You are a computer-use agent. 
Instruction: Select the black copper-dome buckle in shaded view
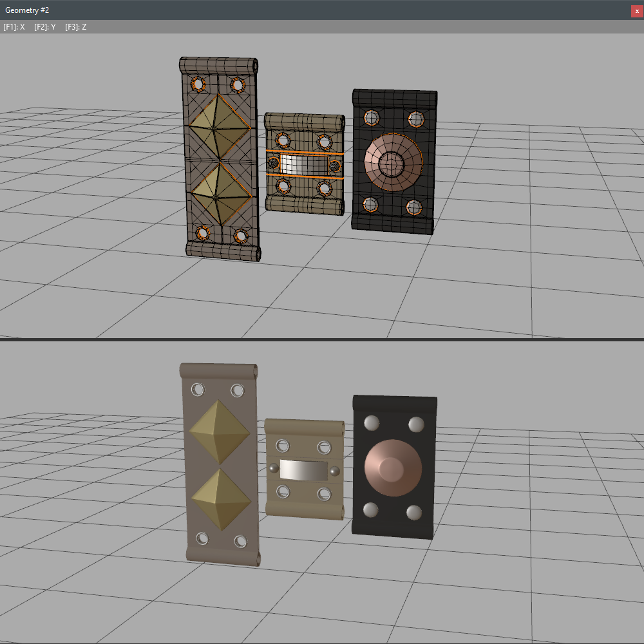click(x=394, y=467)
